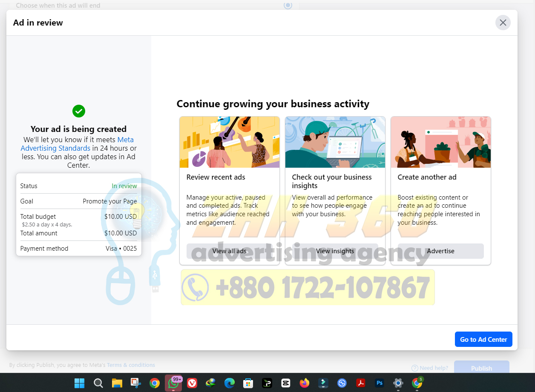The height and width of the screenshot is (392, 535).
Task: Open Windows Settings gear icon
Action: (x=398, y=383)
